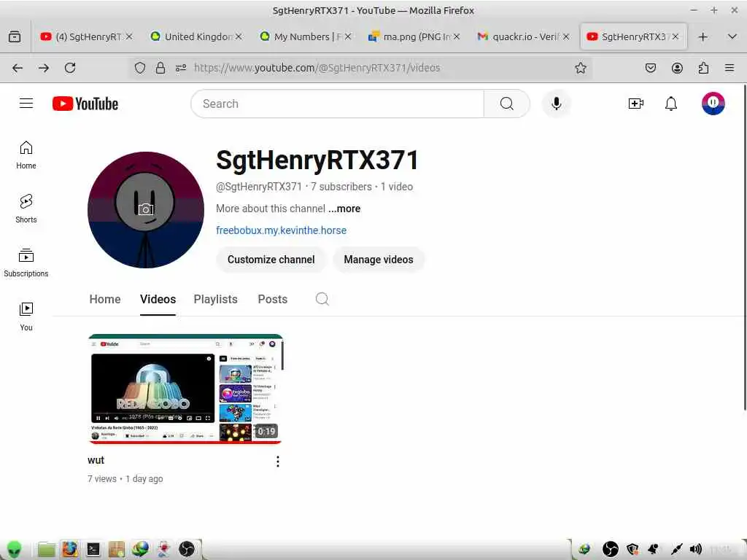Select the channel Videos tab

(158, 299)
